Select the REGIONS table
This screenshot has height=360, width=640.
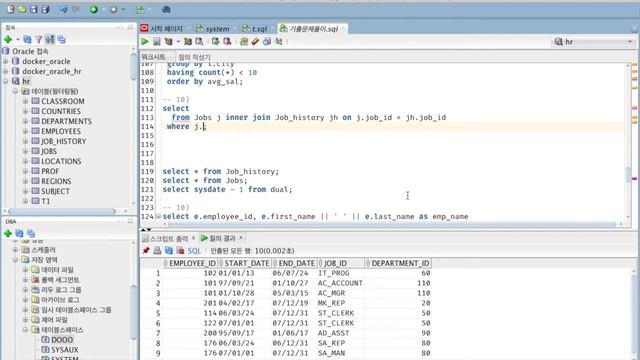pos(56,181)
